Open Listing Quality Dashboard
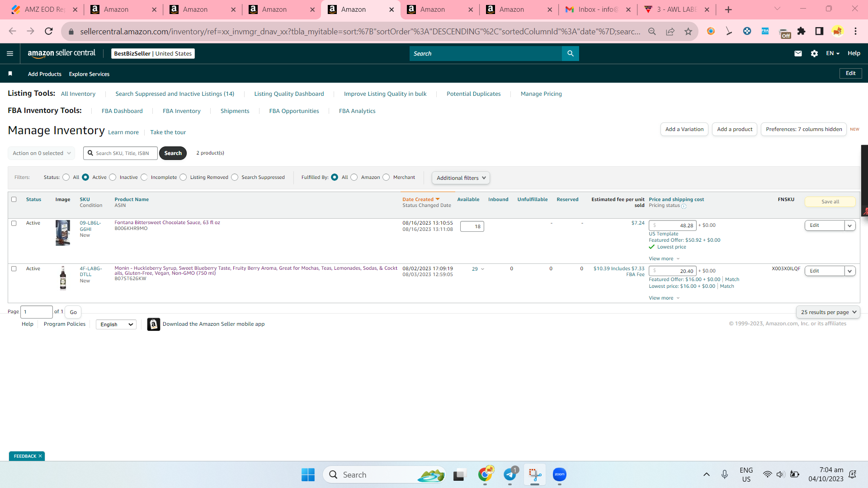This screenshot has width=868, height=488. coord(289,94)
